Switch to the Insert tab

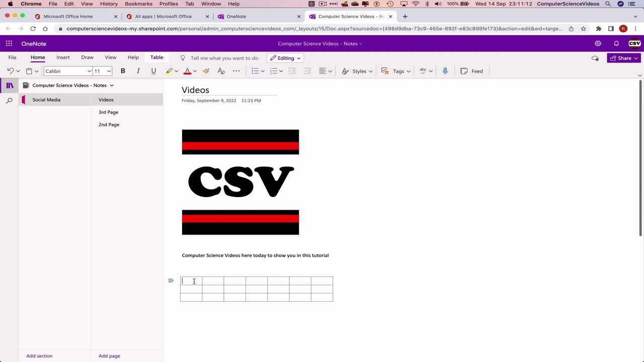(x=63, y=57)
